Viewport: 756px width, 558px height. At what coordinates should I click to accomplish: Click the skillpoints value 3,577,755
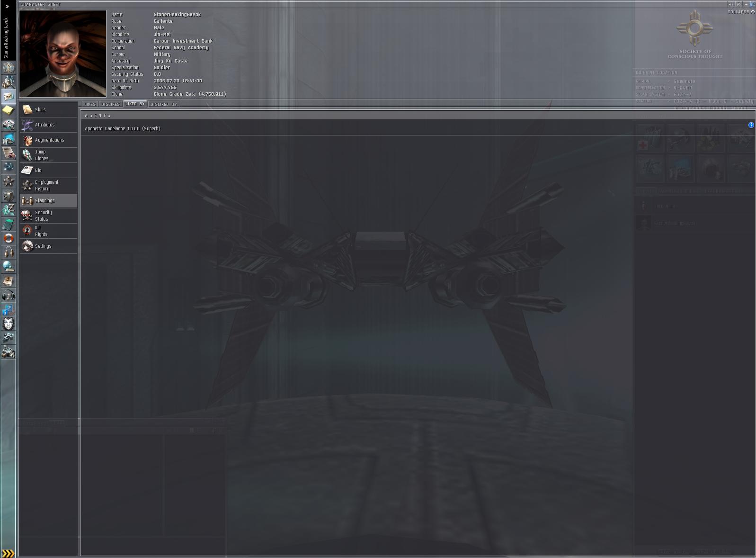[165, 87]
